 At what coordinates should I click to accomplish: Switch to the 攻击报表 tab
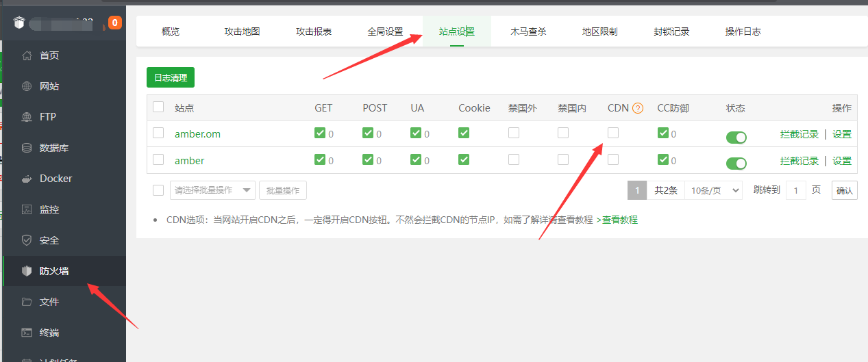314,31
